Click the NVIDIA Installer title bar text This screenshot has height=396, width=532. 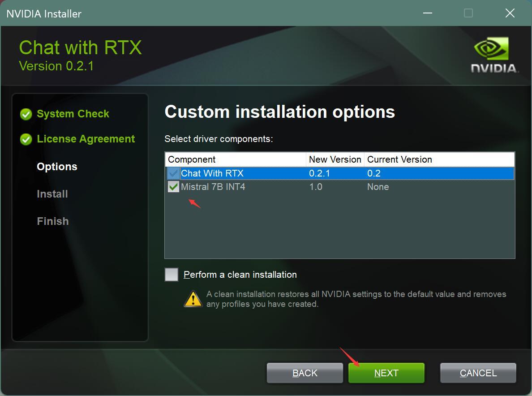click(x=44, y=13)
